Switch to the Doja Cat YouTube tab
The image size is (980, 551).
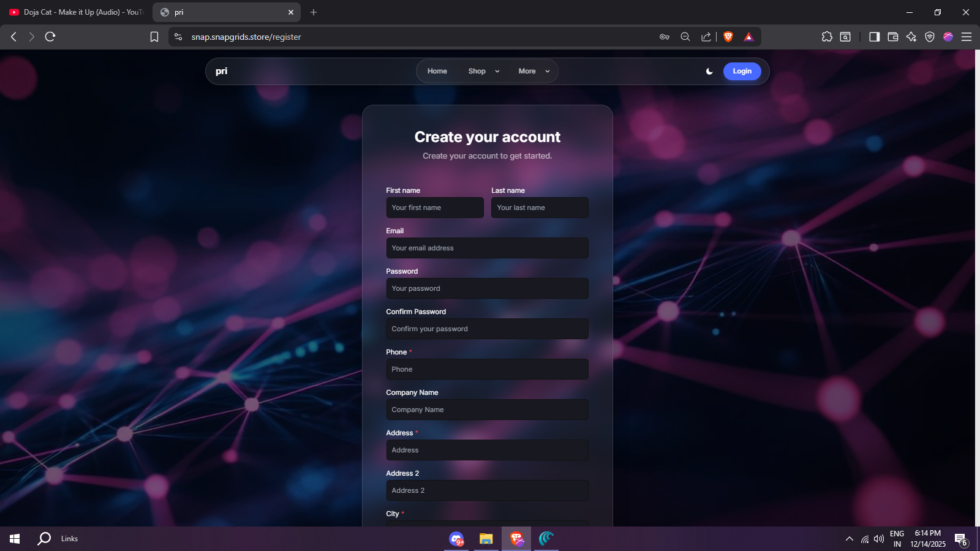click(77, 12)
